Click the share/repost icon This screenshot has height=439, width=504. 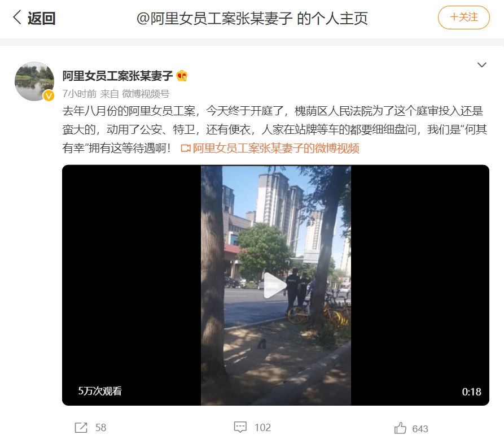click(x=81, y=427)
